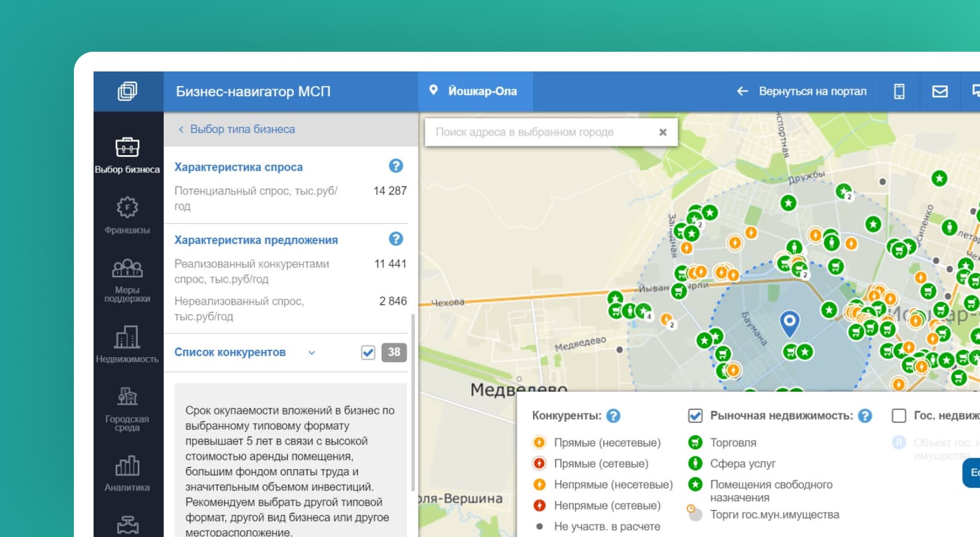Open the mail envelope icon in header

click(940, 91)
